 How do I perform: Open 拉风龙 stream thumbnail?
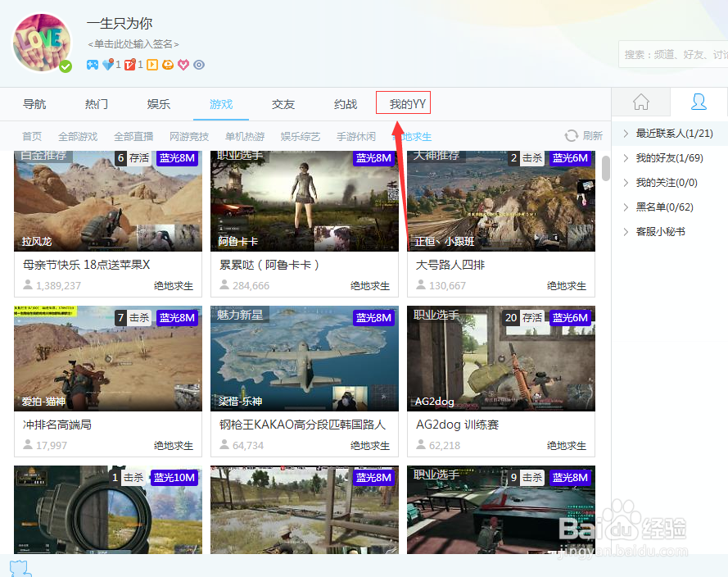108,201
